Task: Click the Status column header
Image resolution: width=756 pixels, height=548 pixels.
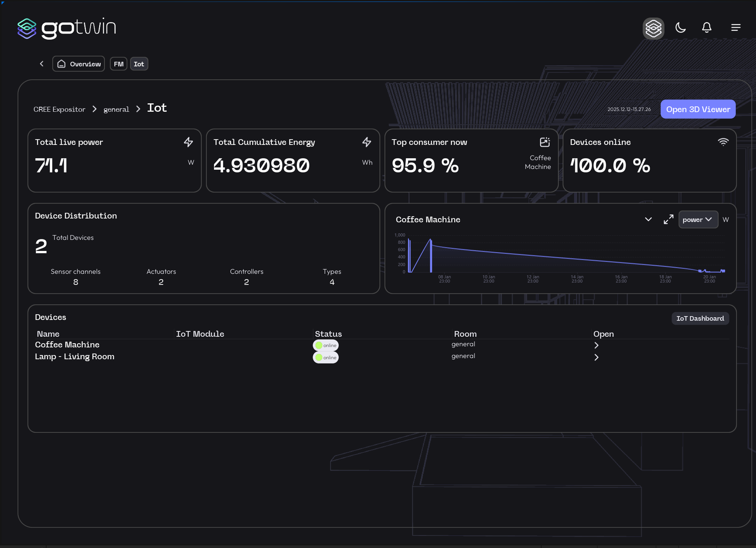Action: [328, 334]
